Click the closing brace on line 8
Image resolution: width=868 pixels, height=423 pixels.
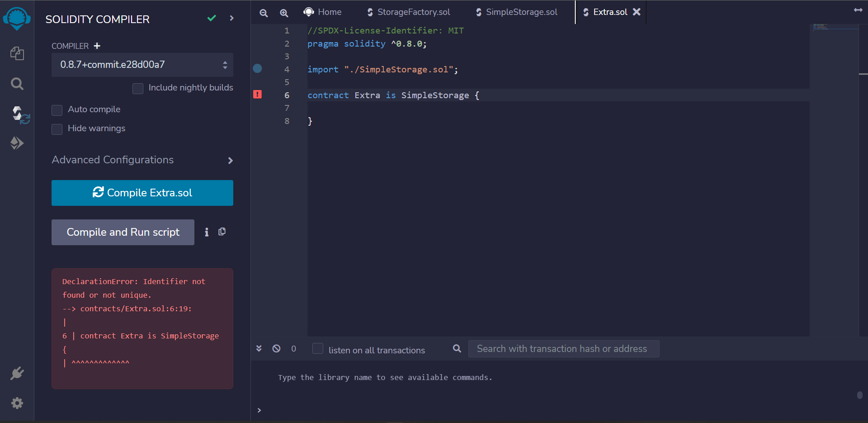(310, 121)
